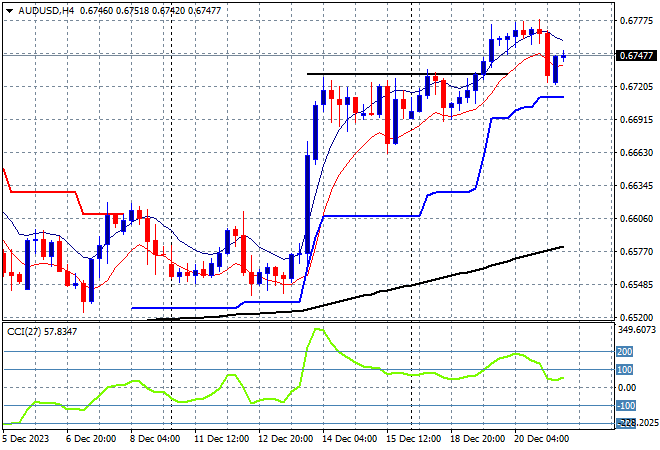Click the 18 Dec 20:00 time label

[477, 439]
